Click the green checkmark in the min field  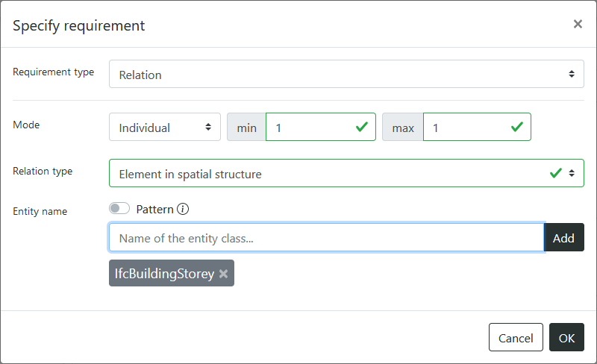coord(362,127)
